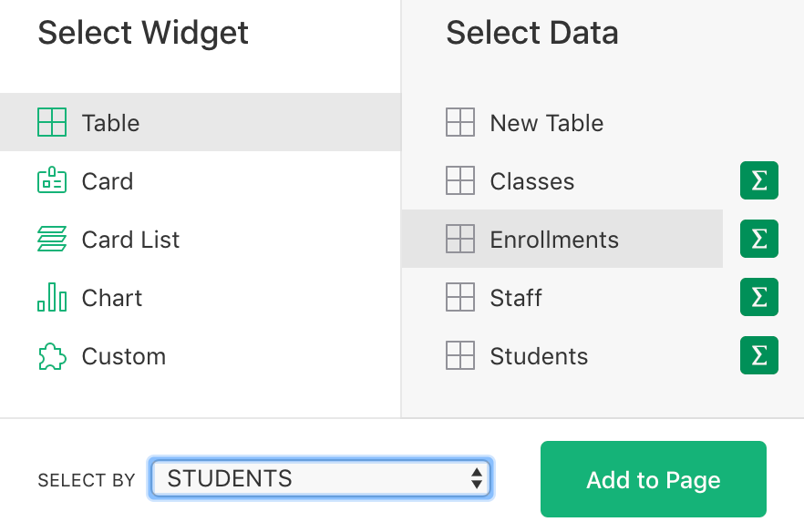Change SELECT BY from STUDENTS
Image resolution: width=804 pixels, height=532 pixels.
coord(319,478)
